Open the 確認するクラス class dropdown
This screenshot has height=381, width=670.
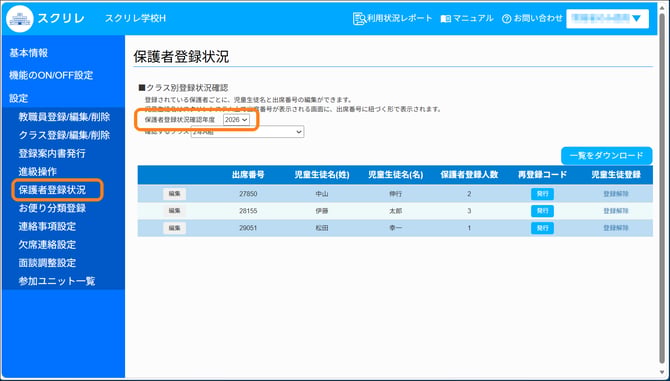[247, 132]
